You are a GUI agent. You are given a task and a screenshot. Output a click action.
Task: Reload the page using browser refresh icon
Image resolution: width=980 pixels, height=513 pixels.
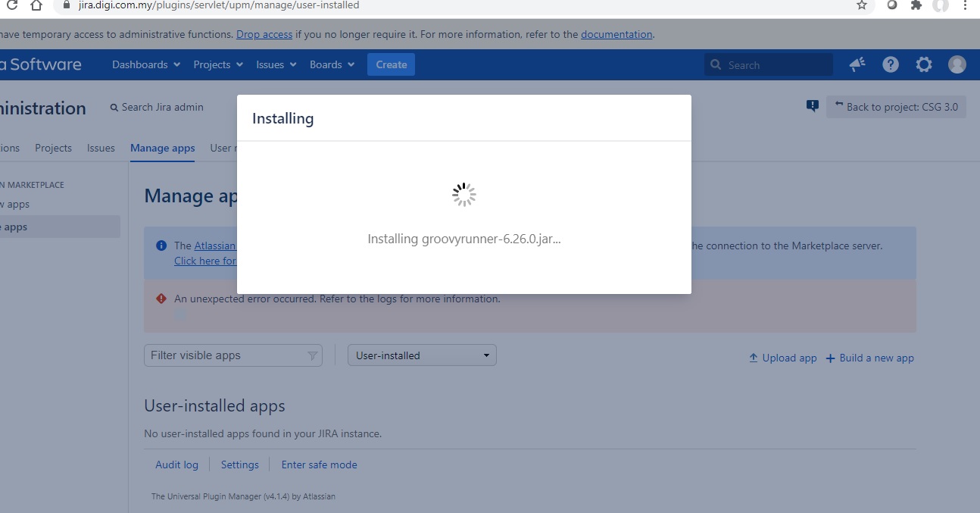point(11,5)
